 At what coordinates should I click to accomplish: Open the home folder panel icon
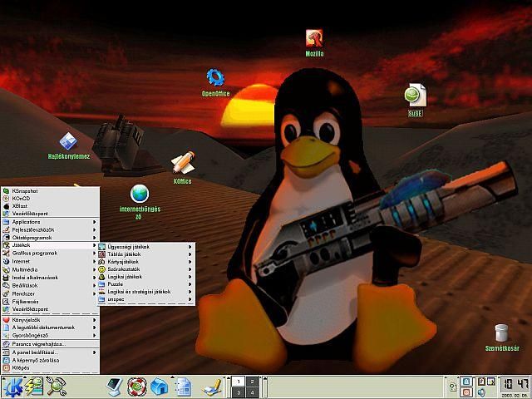click(x=160, y=387)
